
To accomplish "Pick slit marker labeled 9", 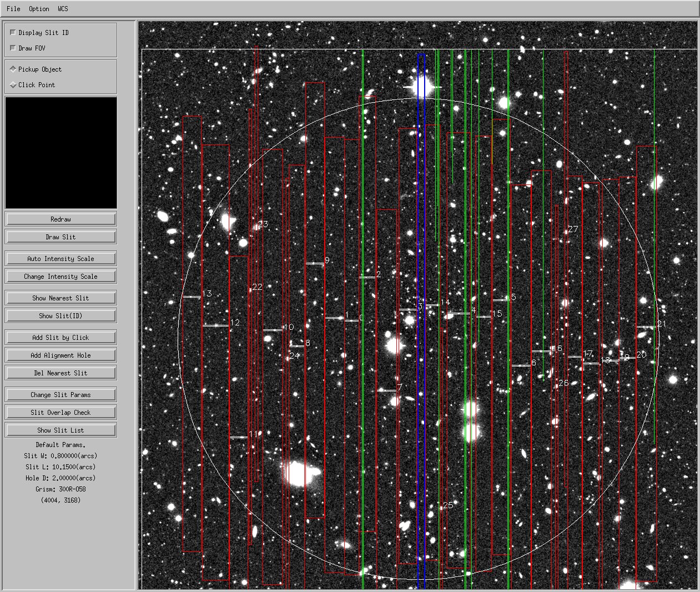I will click(314, 263).
